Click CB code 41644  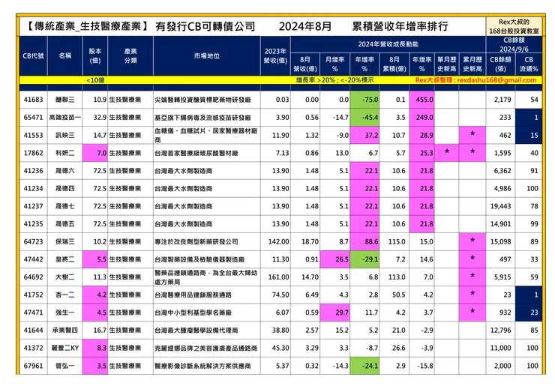tap(33, 330)
